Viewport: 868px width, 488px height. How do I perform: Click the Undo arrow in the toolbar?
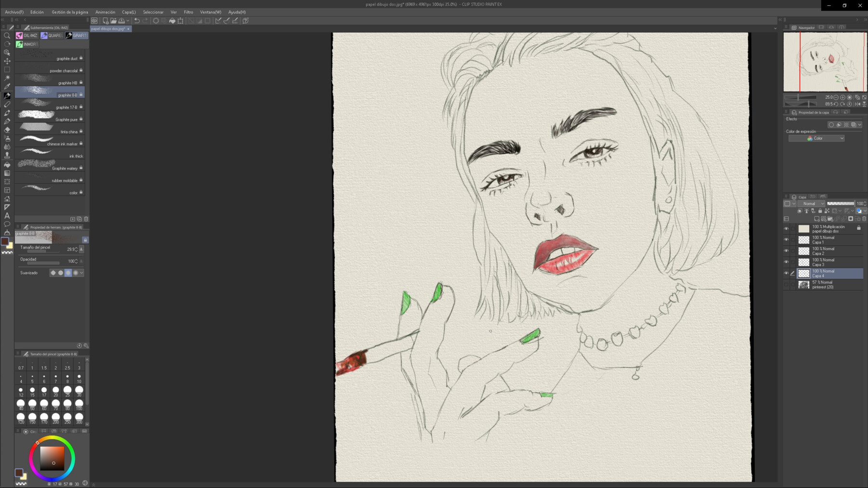point(137,20)
